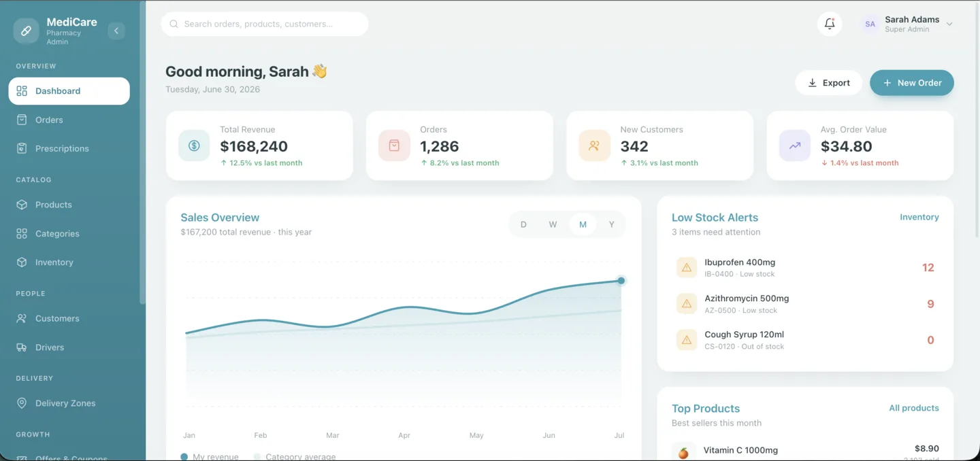Click the New Order button label
980x461 pixels.
(919, 83)
